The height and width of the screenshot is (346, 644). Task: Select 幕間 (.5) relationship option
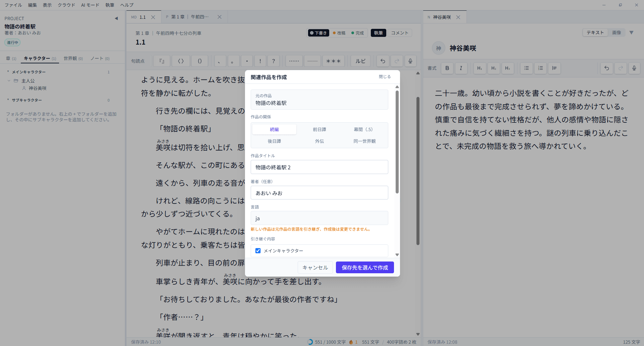364,129
